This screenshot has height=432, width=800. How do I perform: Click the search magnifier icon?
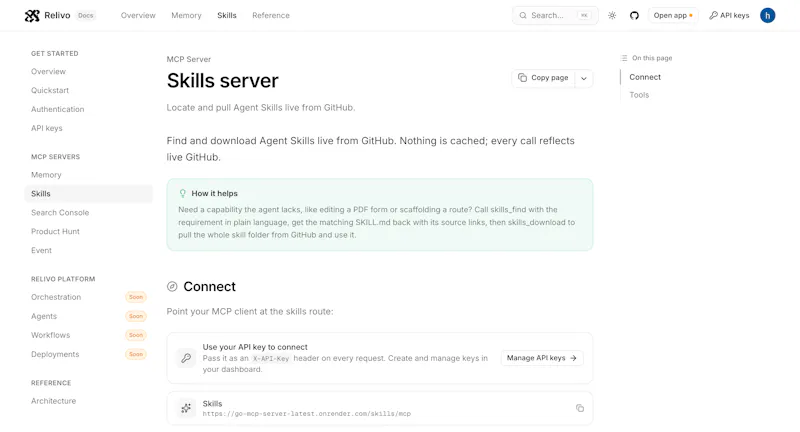pyautogui.click(x=523, y=16)
